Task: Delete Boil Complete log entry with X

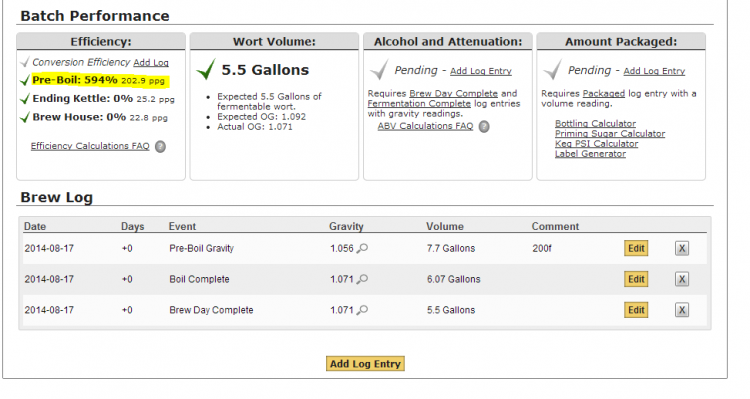Action: click(x=682, y=279)
